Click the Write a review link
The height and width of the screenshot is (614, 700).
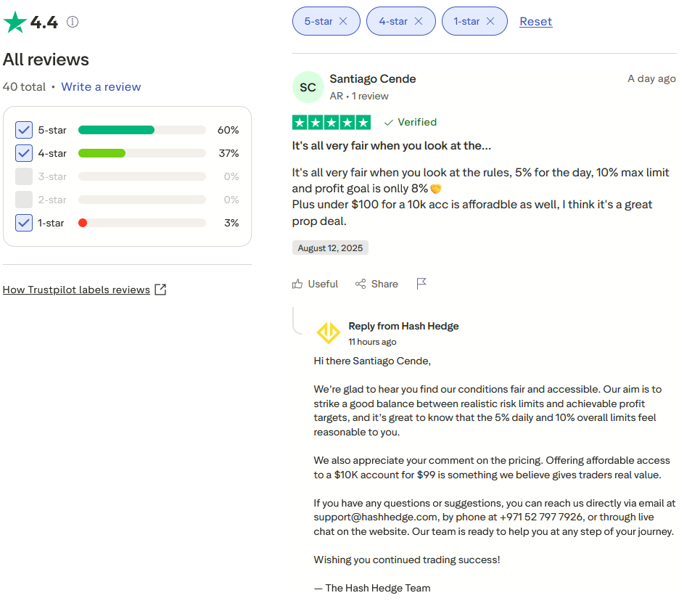(x=101, y=86)
